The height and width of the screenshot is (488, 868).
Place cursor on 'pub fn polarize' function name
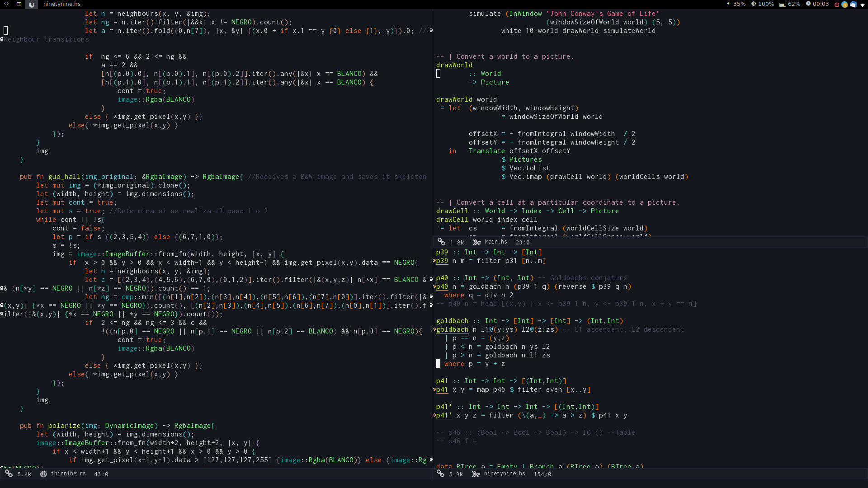pos(64,426)
